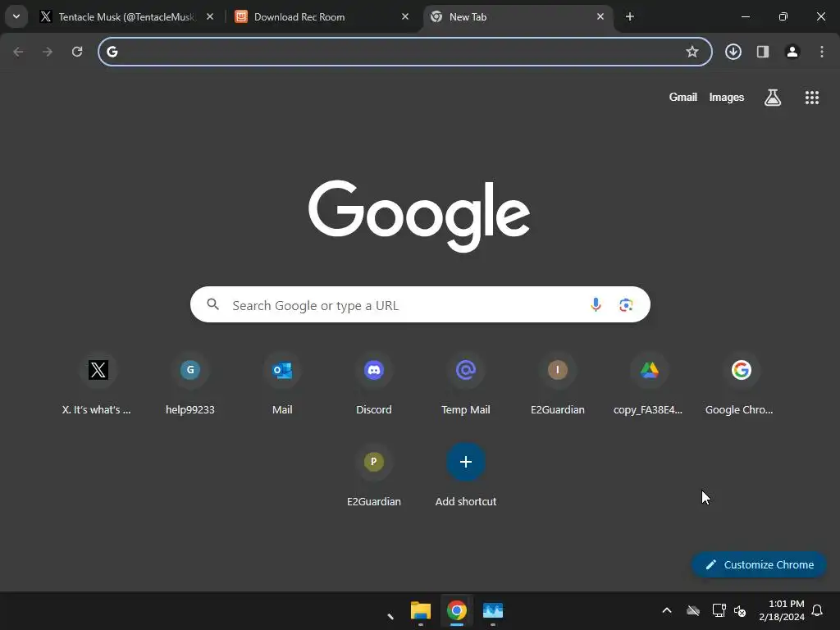Open the E2Guardian shortcut with I icon
840x630 pixels.
tap(558, 384)
